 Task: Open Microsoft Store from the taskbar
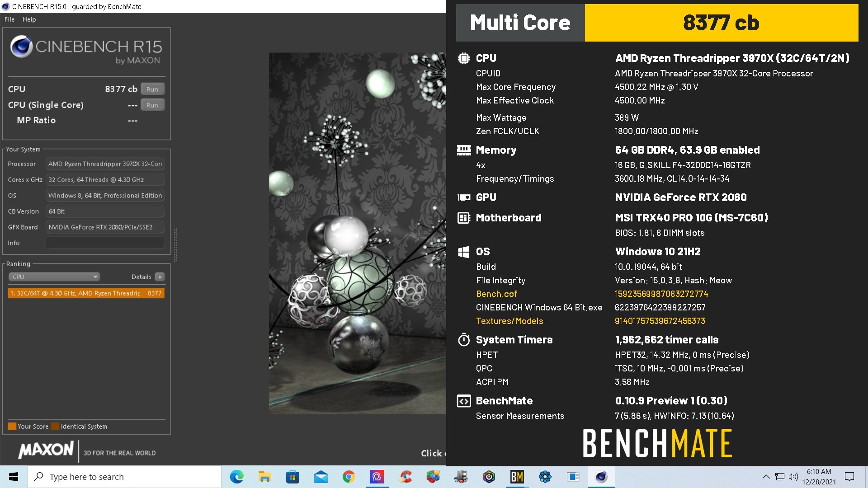tap(292, 477)
